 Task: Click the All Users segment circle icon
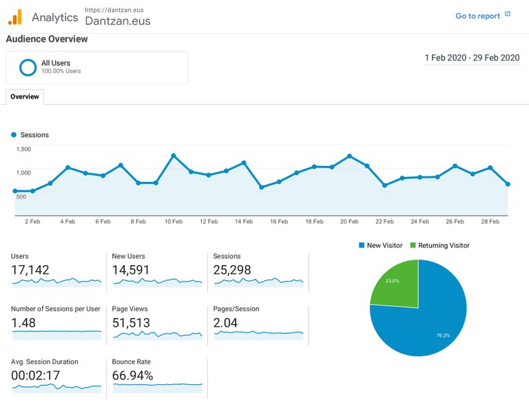point(28,67)
